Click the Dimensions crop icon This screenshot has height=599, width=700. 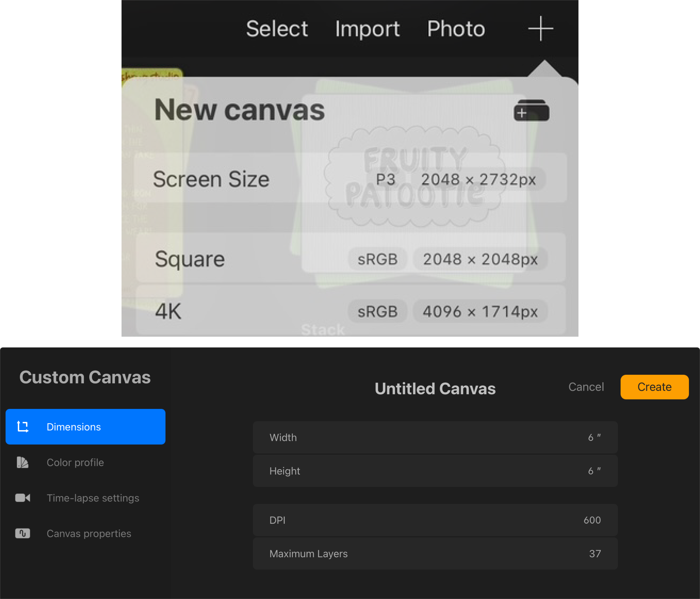23,427
